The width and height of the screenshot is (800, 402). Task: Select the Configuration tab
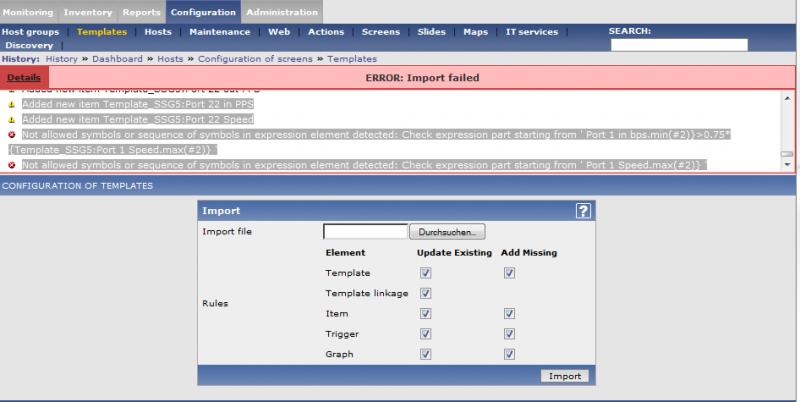(203, 12)
